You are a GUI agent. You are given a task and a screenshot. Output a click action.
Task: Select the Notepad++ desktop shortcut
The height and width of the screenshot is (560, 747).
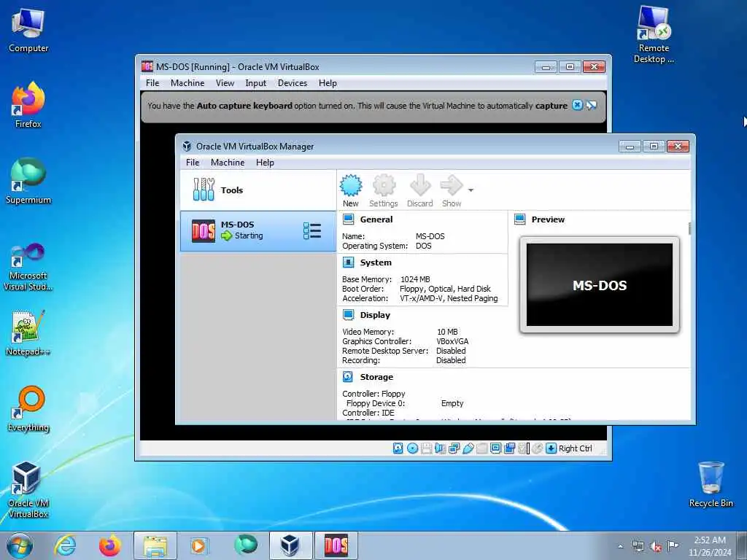pos(28,332)
